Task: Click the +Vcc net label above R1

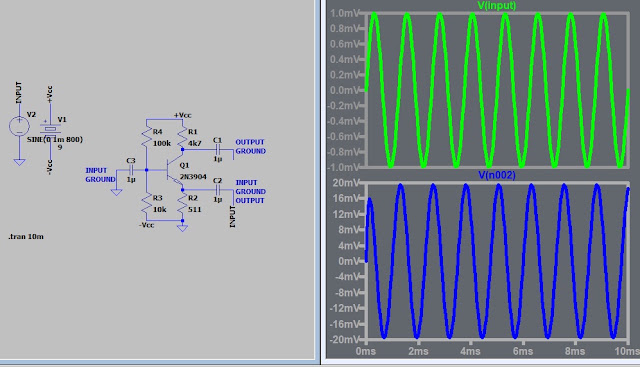Action: point(182,116)
